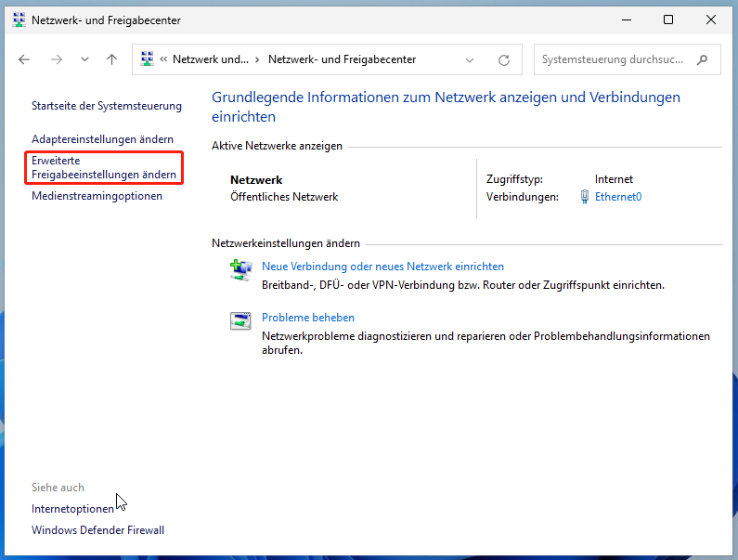Click the new connection setup icon
738x560 pixels.
pos(241,270)
